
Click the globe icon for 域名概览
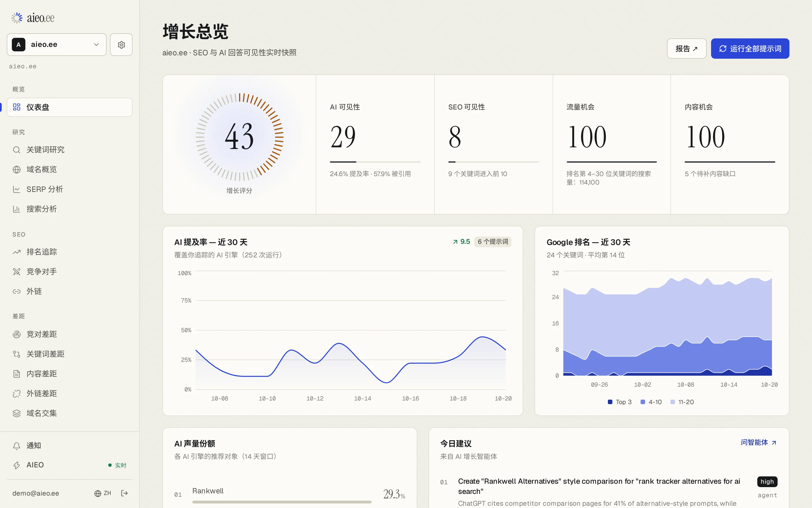(x=16, y=170)
